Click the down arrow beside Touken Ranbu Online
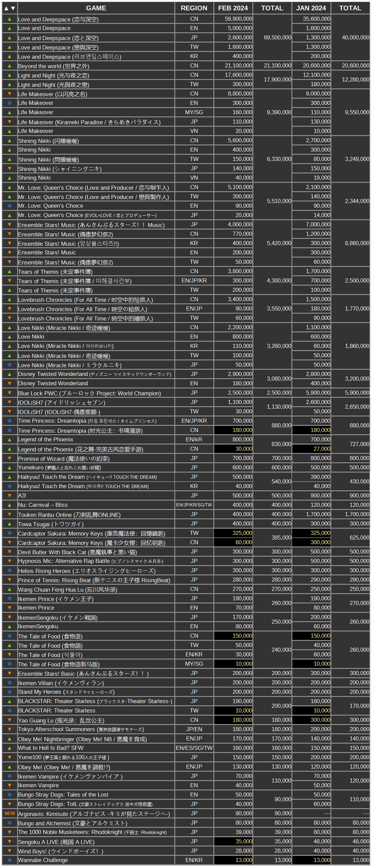373x868 pixels. [x=9, y=514]
